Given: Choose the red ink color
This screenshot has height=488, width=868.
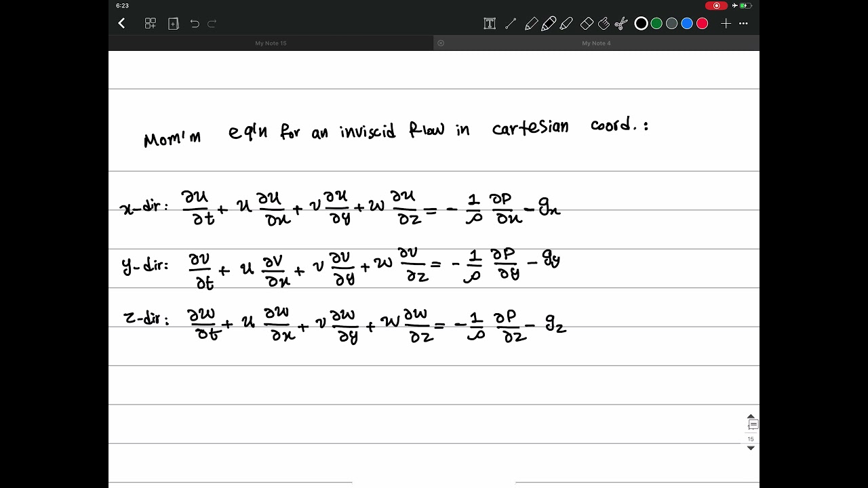Looking at the screenshot, I should point(703,24).
